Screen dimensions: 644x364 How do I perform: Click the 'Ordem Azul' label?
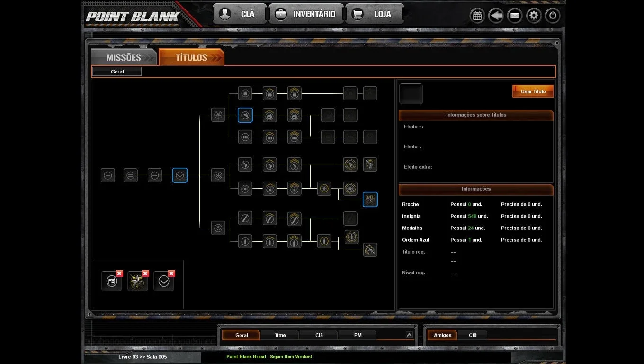[x=416, y=240]
